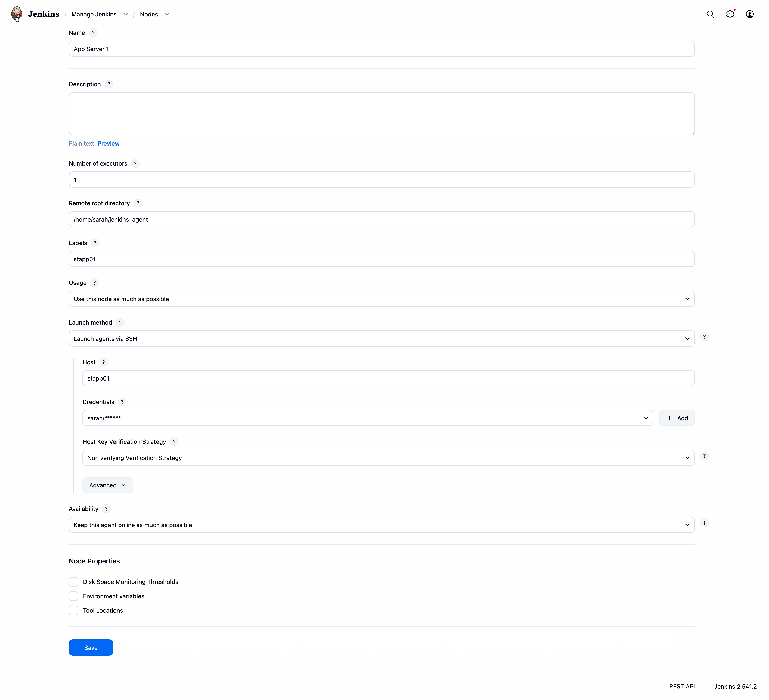
Task: Click the Jenkins home title
Action: (44, 14)
